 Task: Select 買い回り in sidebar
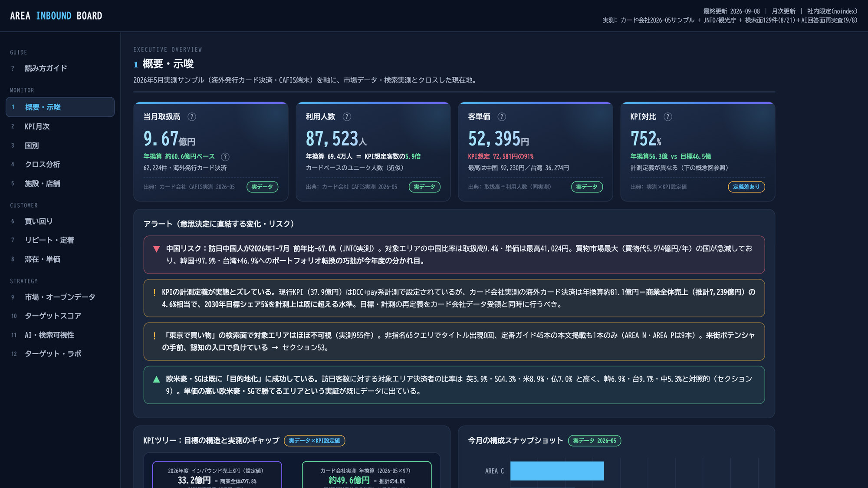60,221
